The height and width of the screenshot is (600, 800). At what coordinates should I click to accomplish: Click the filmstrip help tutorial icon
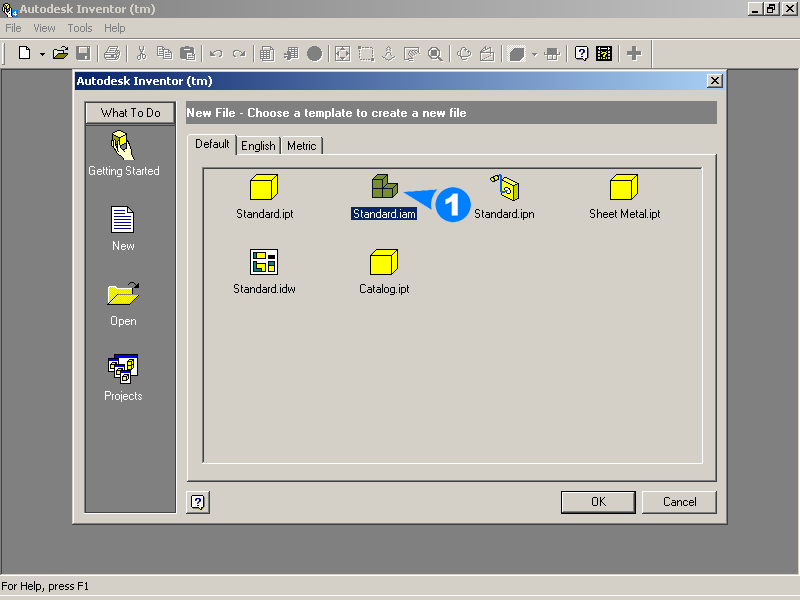(x=604, y=53)
